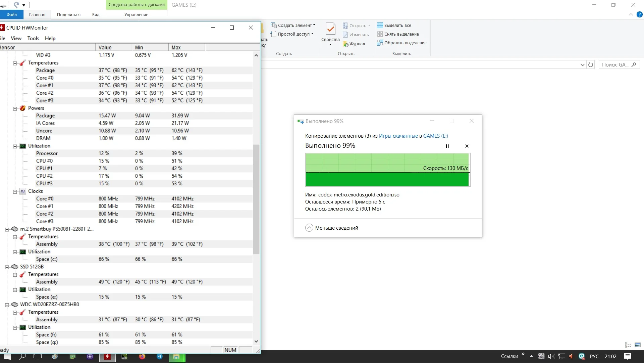Open the Telegram taskbar icon
The width and height of the screenshot is (644, 363).
tap(160, 357)
